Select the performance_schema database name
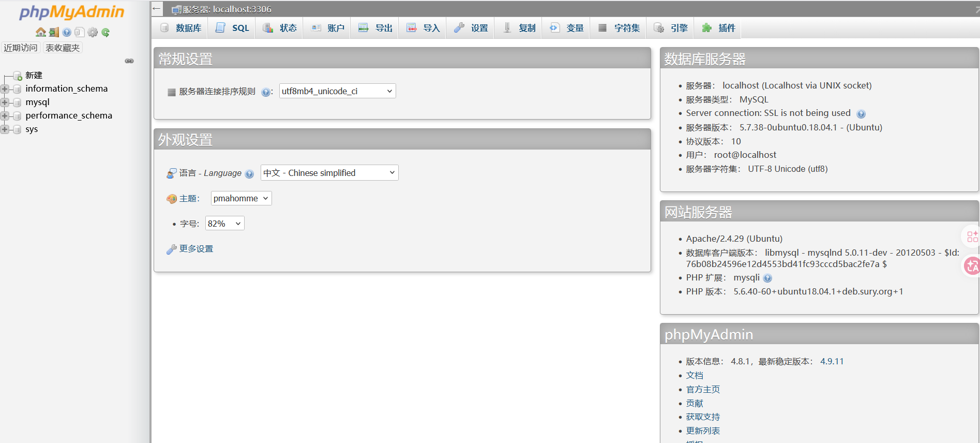The height and width of the screenshot is (443, 980). click(x=69, y=115)
